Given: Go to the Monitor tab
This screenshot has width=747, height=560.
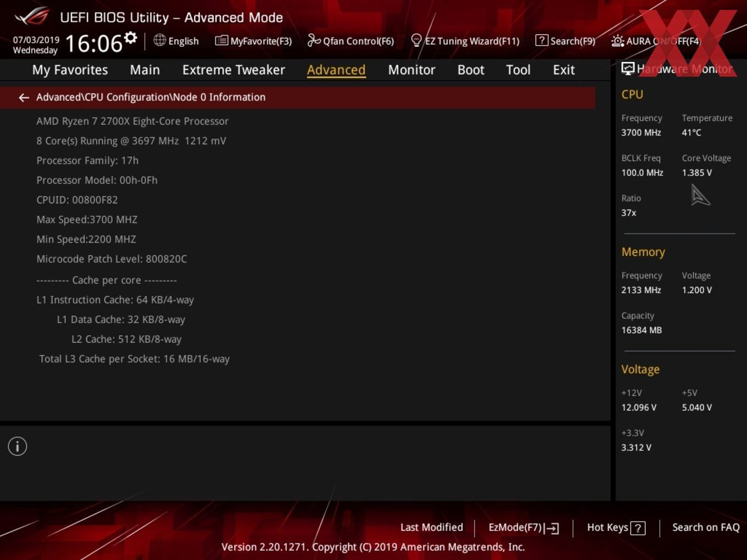Looking at the screenshot, I should (411, 70).
